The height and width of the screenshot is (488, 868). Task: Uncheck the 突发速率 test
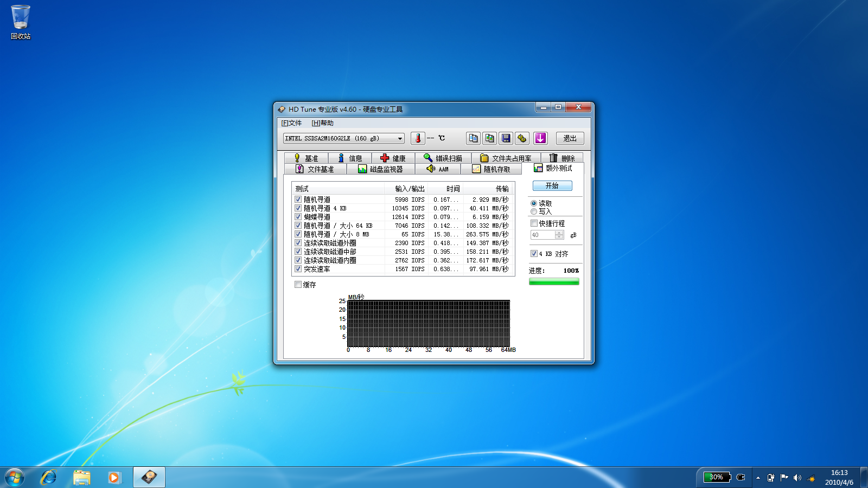coord(298,268)
